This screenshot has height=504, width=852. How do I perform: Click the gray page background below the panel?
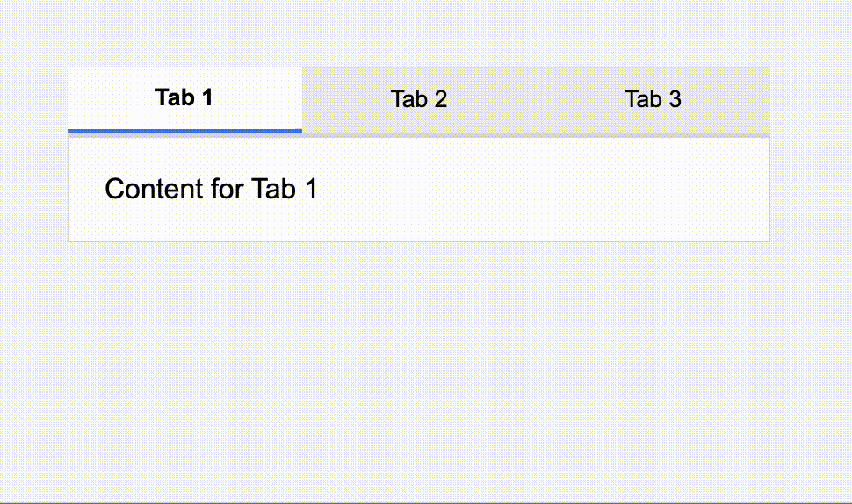coord(426,370)
